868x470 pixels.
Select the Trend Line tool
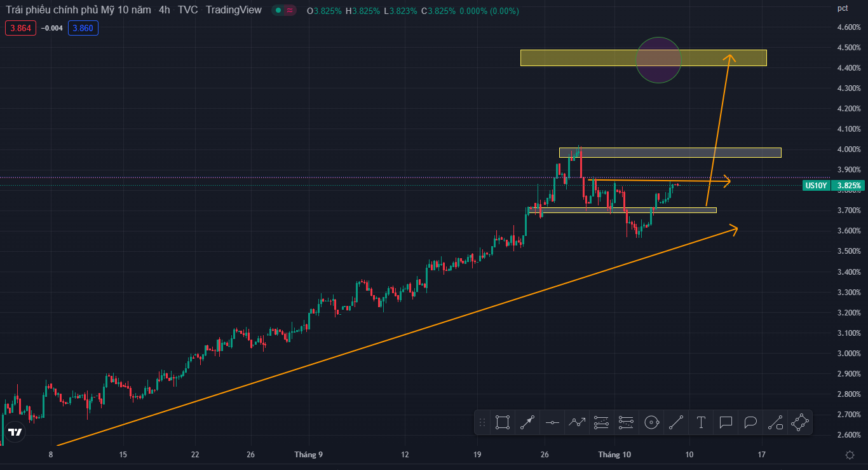[x=676, y=422]
